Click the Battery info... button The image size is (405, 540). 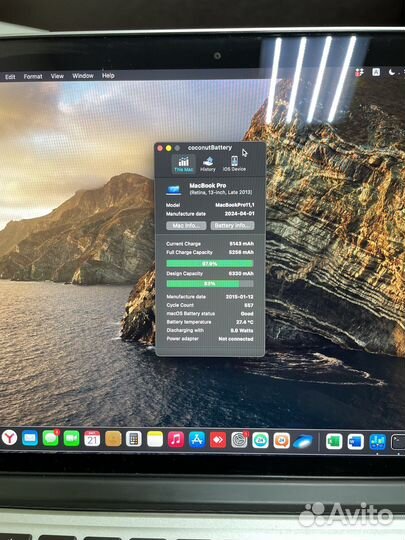click(x=232, y=226)
